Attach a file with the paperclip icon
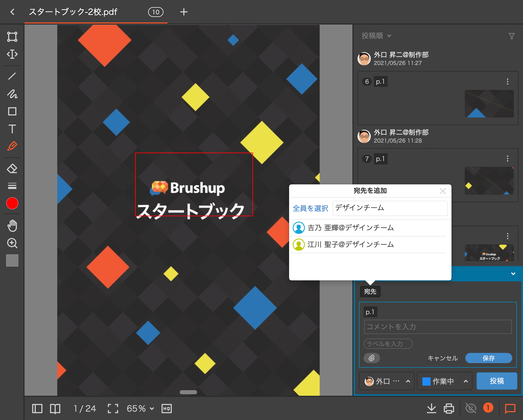 pos(372,358)
